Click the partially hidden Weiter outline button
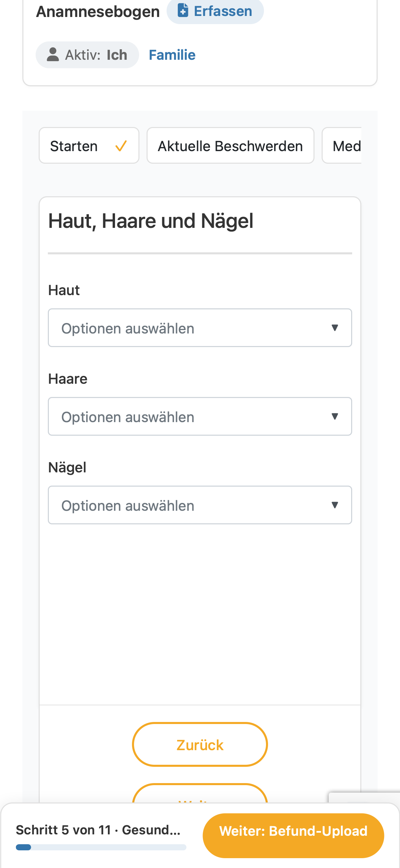This screenshot has width=400, height=868. [x=200, y=793]
